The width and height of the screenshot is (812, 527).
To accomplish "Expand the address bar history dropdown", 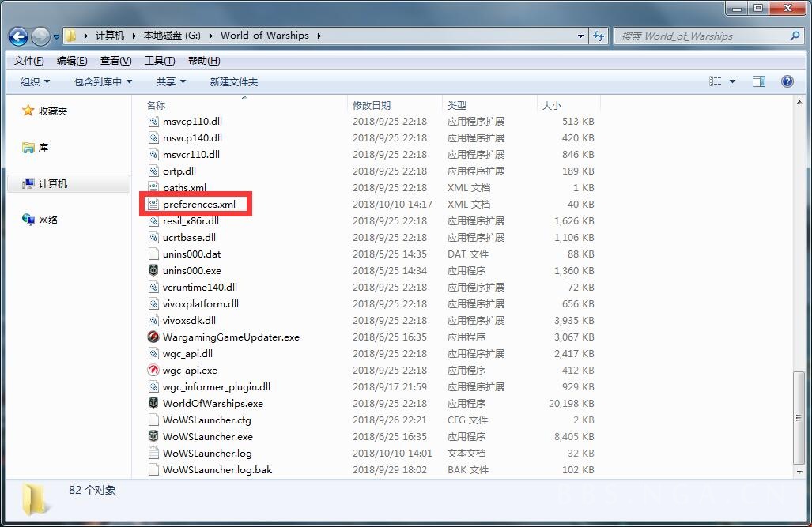I will click(580, 36).
